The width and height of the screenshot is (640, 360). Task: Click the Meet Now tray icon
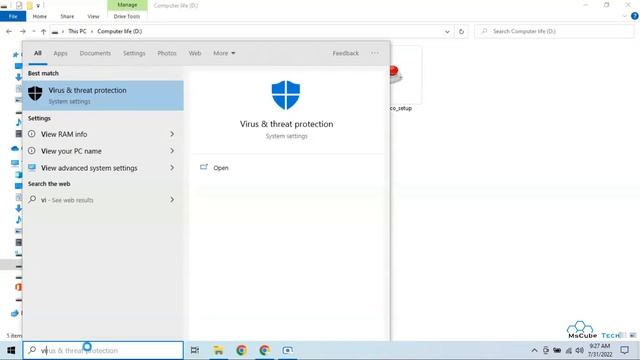coord(546,350)
